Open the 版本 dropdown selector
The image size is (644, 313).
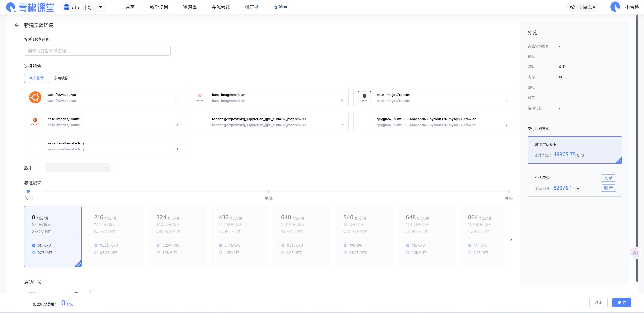coord(78,168)
